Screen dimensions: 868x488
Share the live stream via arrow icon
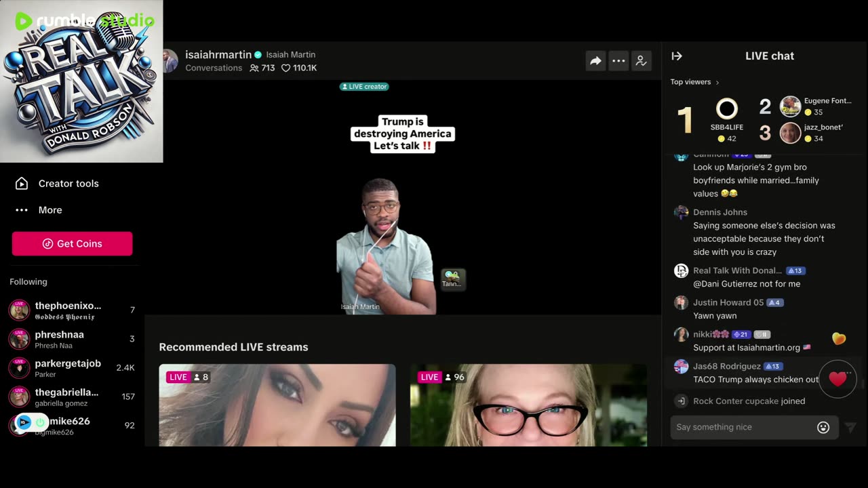coord(595,61)
